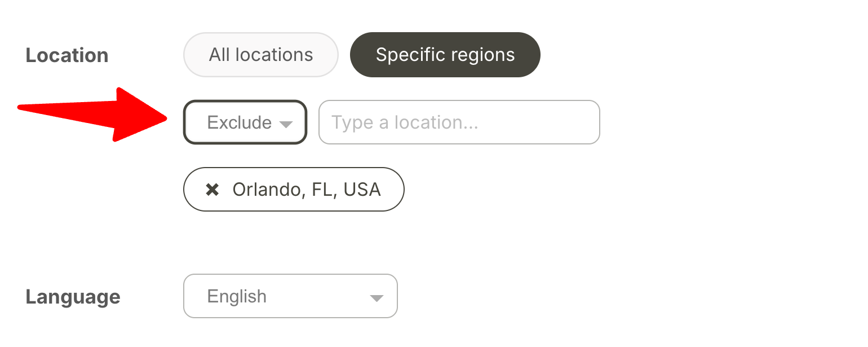
Task: Select the "Specific regions" option
Action: tap(445, 55)
